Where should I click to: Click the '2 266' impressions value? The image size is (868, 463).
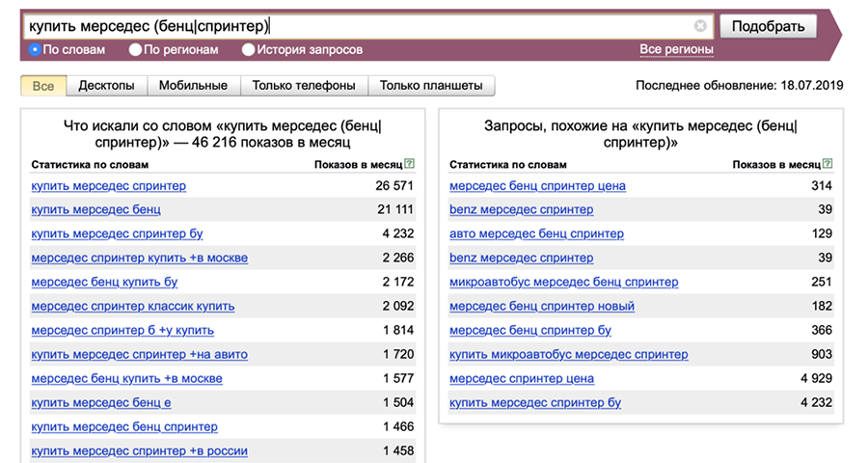click(398, 259)
